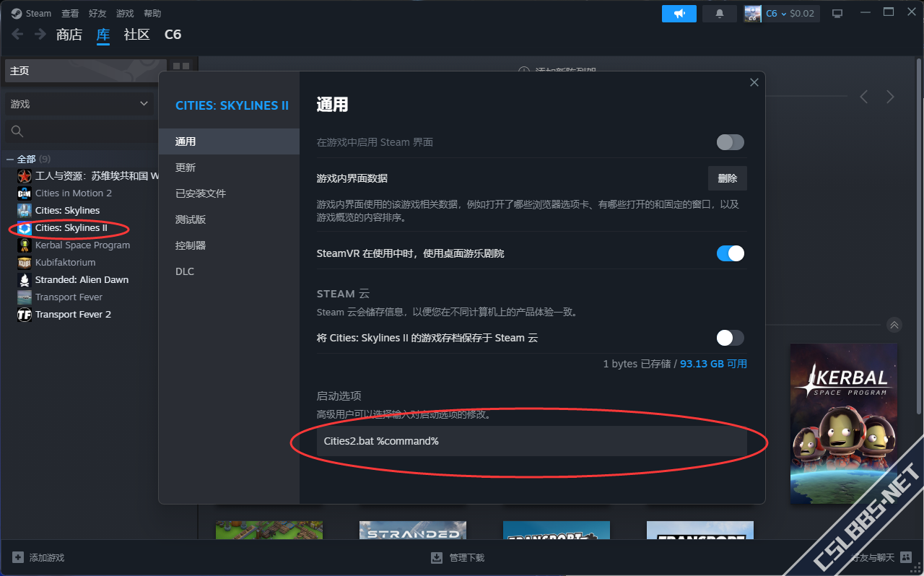This screenshot has width=924, height=576.
Task: Toggle SteamVR desktop game theatre switch
Action: (x=730, y=253)
